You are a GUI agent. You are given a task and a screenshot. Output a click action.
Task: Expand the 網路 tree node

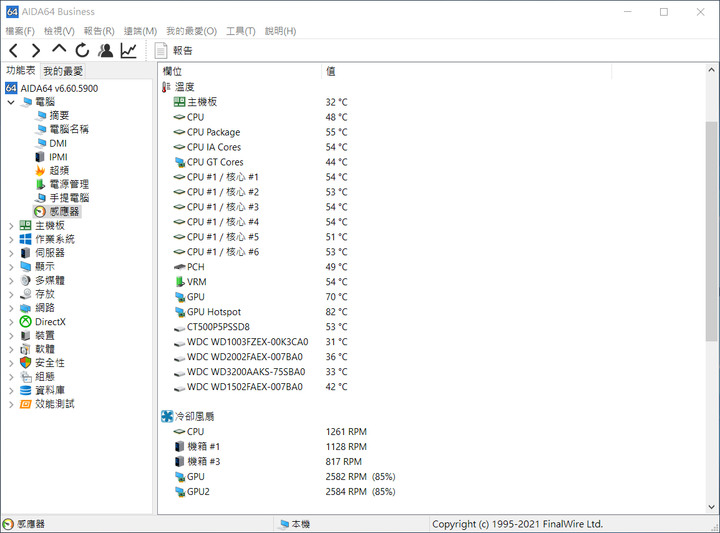click(x=11, y=308)
